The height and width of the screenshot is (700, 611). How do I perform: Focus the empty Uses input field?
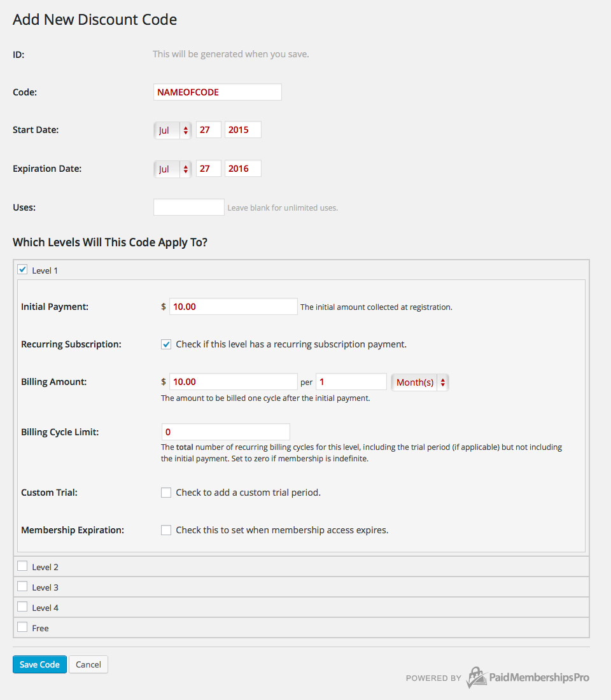pyautogui.click(x=189, y=207)
